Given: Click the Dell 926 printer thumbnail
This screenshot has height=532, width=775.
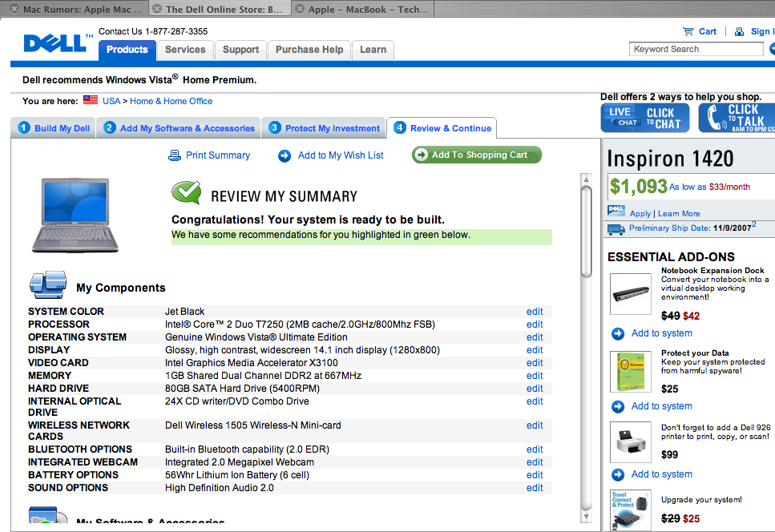Looking at the screenshot, I should click(631, 441).
